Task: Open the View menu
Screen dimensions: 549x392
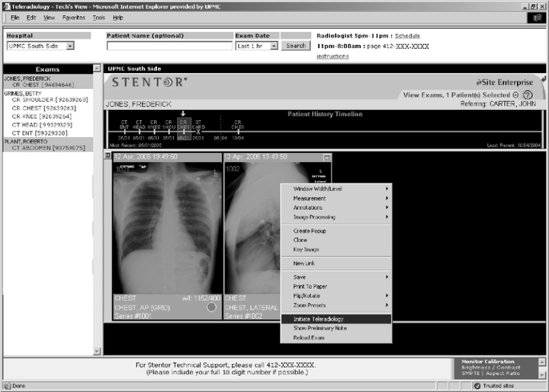Action: point(49,18)
